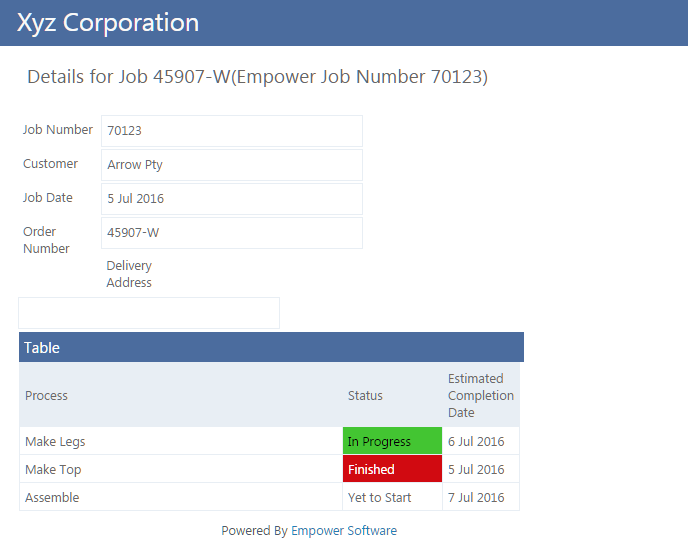Open the Empower Software link
This screenshot has width=689, height=546.
[x=344, y=531]
